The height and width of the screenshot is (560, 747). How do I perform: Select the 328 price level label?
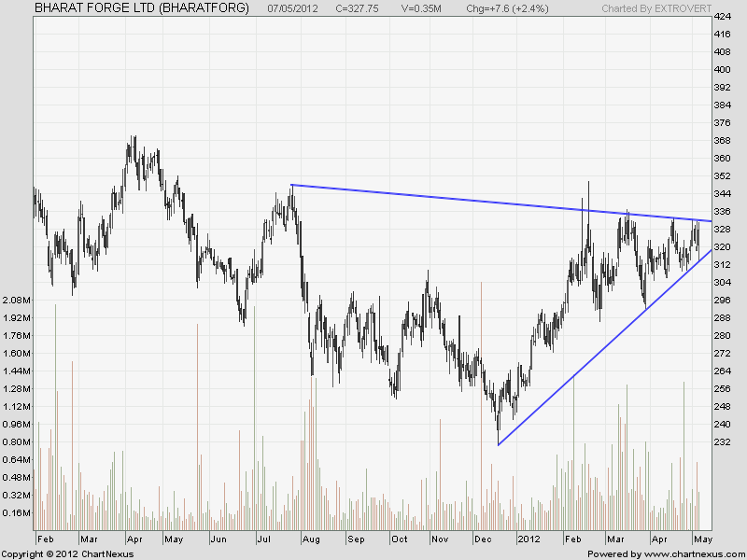[722, 230]
